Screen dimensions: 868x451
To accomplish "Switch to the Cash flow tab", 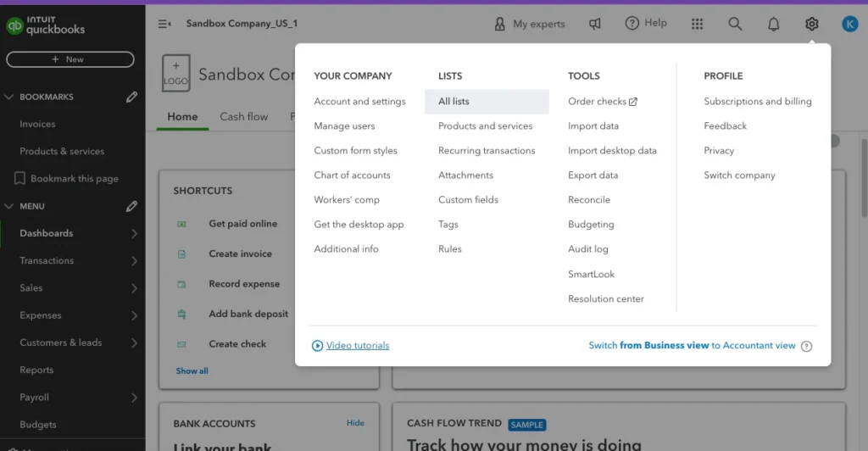I will pos(243,117).
